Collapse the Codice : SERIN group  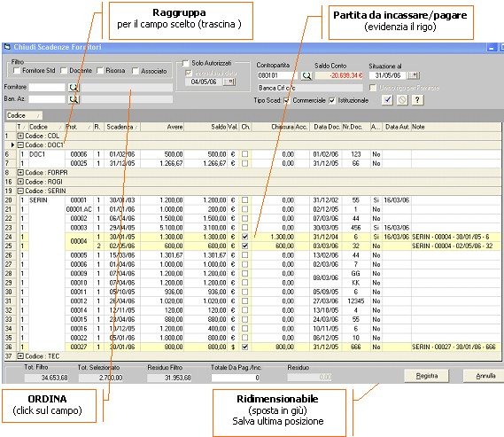click(x=20, y=191)
